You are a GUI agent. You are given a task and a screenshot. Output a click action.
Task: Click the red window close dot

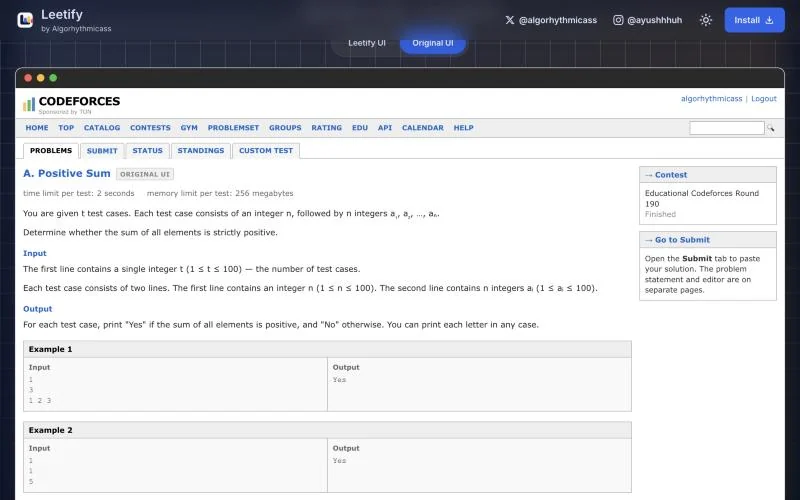point(28,78)
